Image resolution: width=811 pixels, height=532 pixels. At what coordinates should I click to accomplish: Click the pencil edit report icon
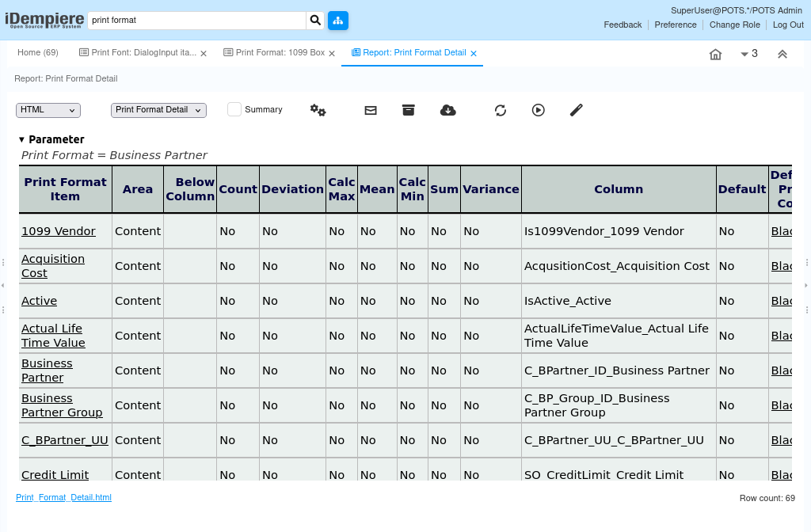click(577, 110)
